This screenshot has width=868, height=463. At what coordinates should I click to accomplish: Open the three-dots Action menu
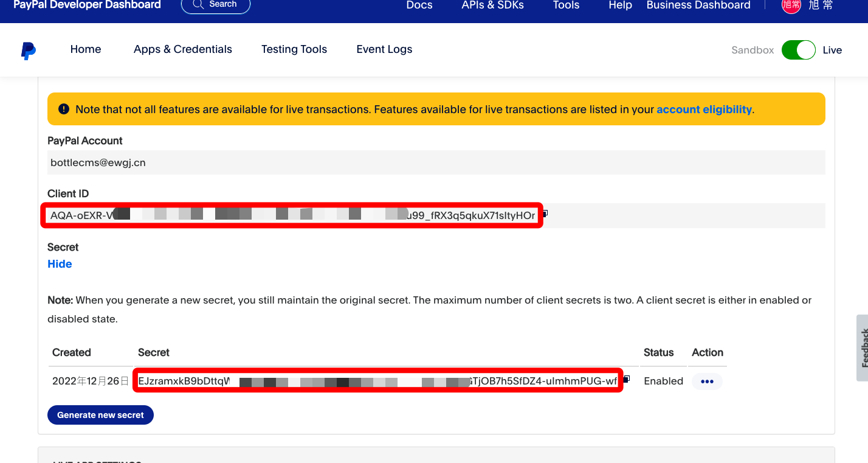point(707,381)
